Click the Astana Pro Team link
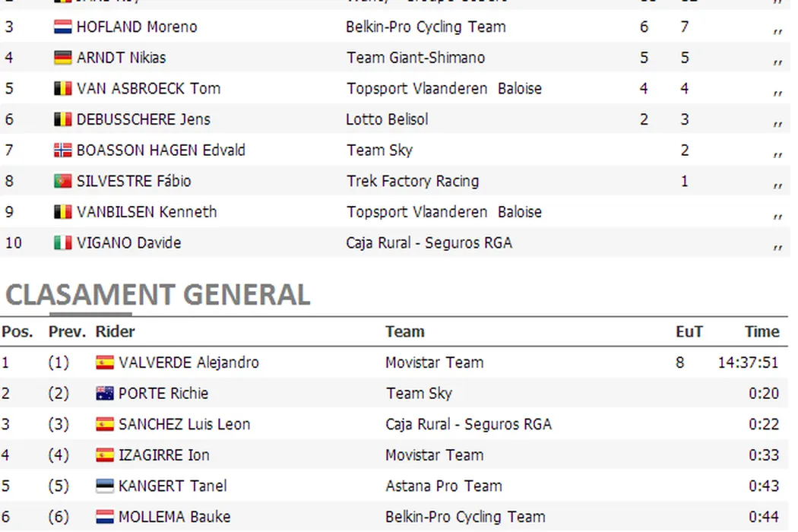 [x=443, y=486]
